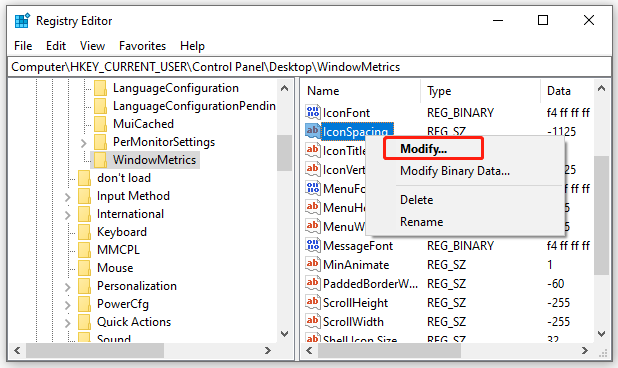Click the International folder icon
The width and height of the screenshot is (618, 368).
click(84, 214)
